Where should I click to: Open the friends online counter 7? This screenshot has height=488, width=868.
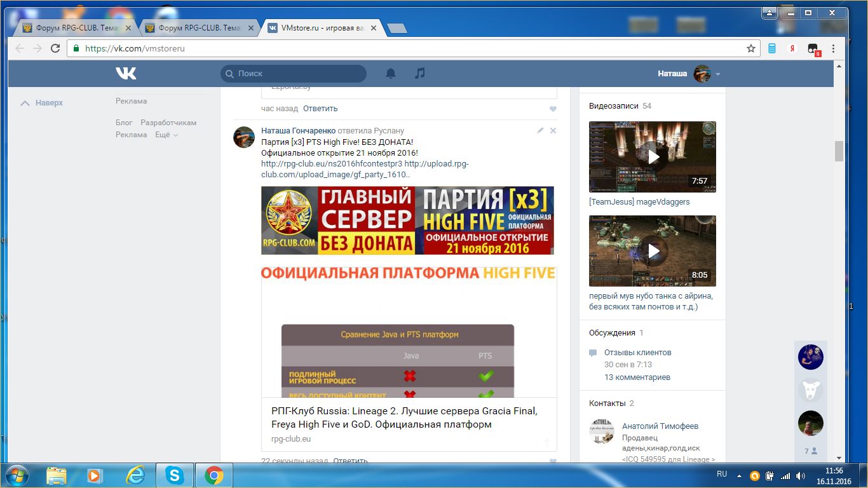[x=811, y=451]
